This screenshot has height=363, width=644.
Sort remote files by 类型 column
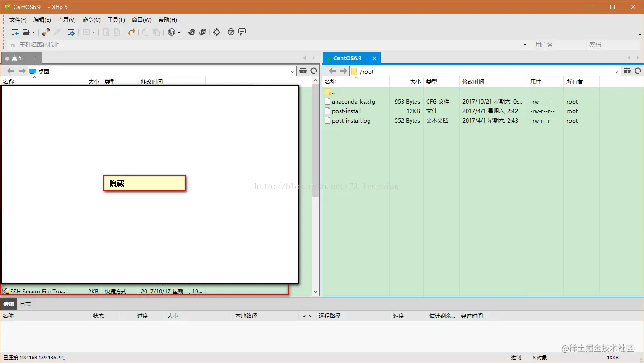441,82
